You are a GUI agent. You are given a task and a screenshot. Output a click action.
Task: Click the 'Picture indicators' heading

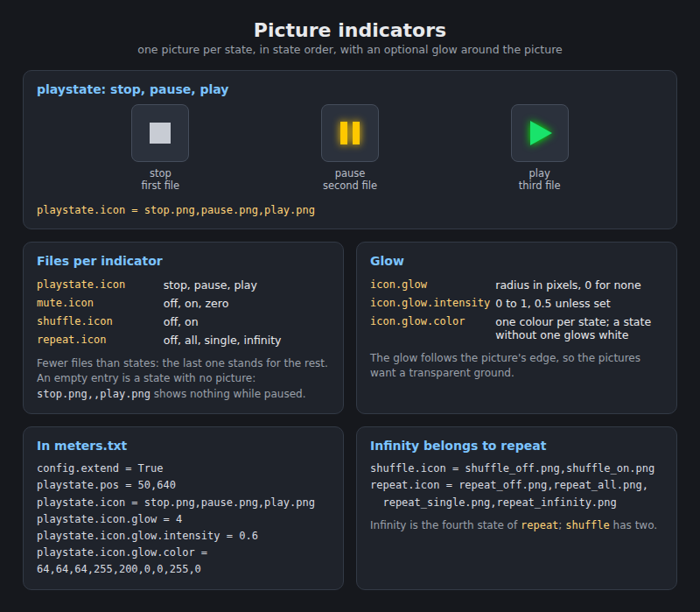(x=349, y=30)
